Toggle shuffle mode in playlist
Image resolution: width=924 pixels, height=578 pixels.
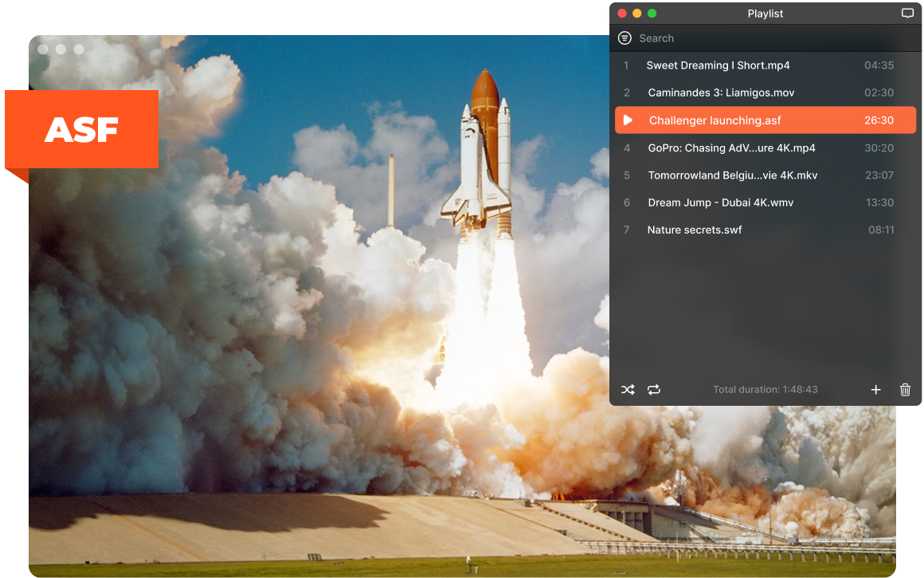click(x=628, y=390)
